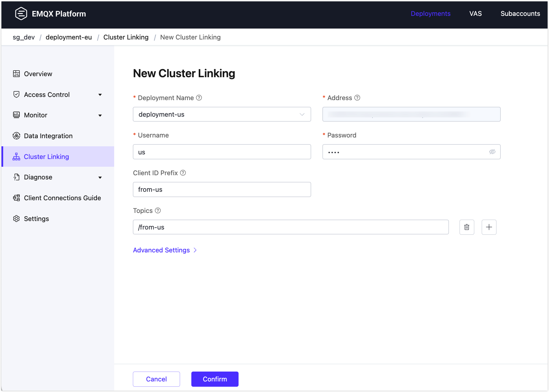Image resolution: width=549 pixels, height=392 pixels.
Task: Go to deployment-eu breadcrumb
Action: click(x=69, y=37)
